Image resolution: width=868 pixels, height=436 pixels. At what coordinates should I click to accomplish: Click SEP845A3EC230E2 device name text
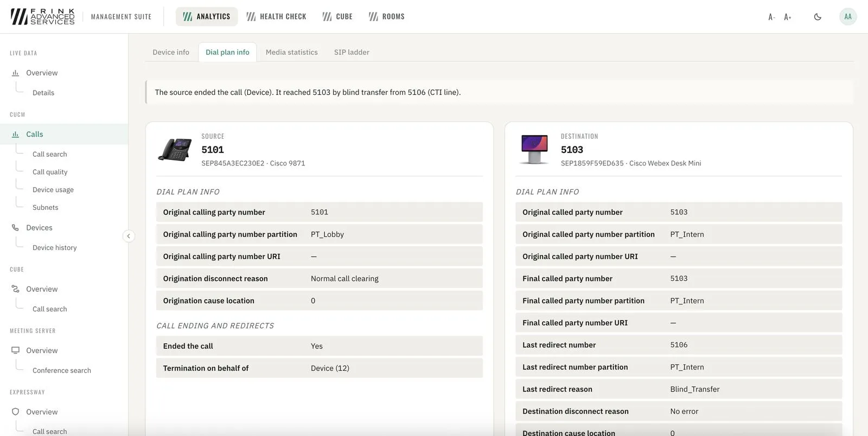click(233, 163)
